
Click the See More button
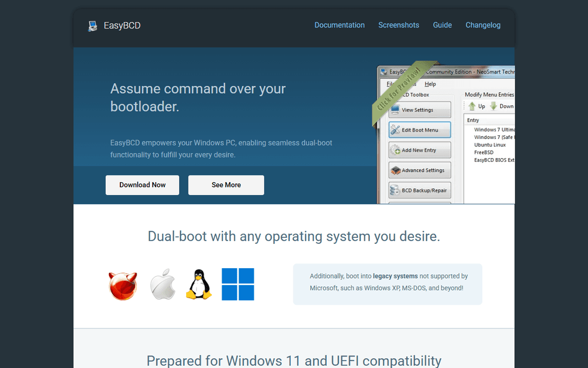(x=226, y=185)
